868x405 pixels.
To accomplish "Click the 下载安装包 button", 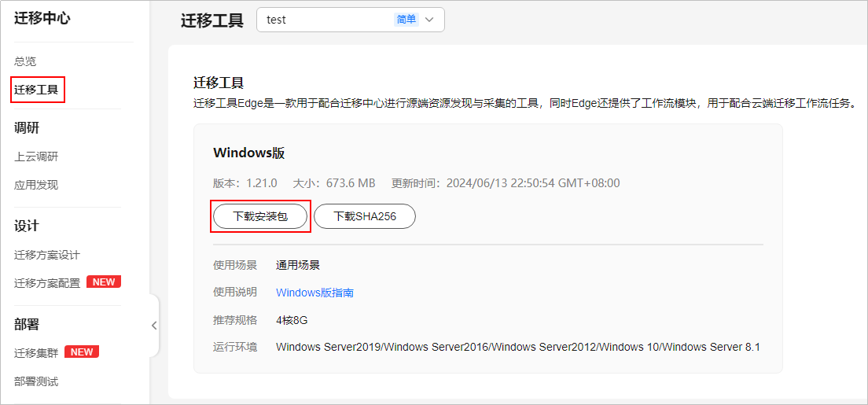I will 260,216.
